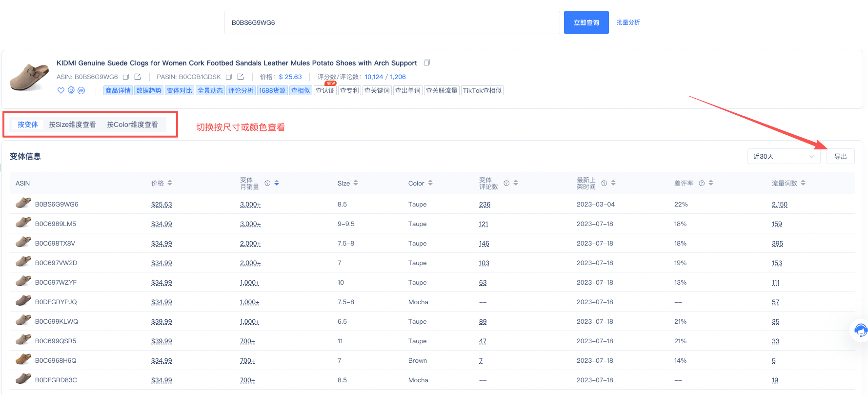Image resolution: width=868 pixels, height=395 pixels.
Task: Open the 评论分析 tag
Action: (241, 90)
